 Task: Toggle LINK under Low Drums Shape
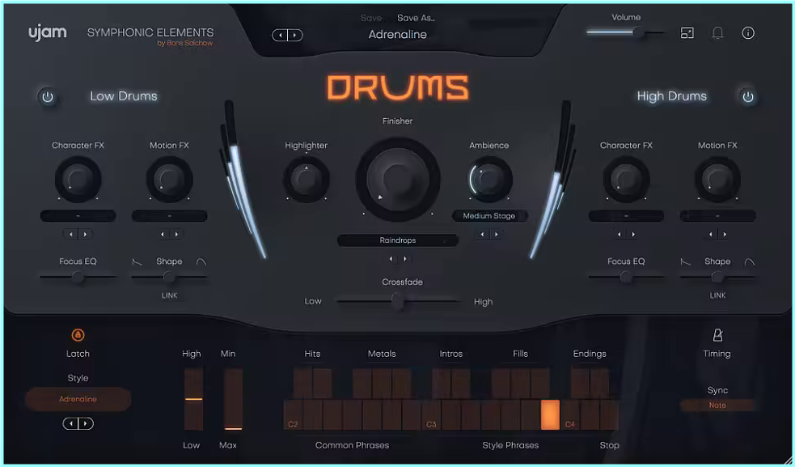point(169,296)
